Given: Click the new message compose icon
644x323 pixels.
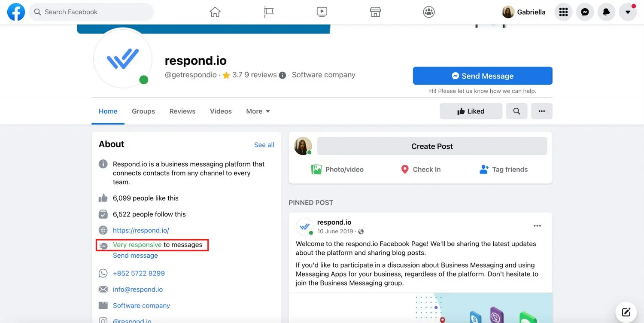Looking at the screenshot, I should [x=626, y=312].
